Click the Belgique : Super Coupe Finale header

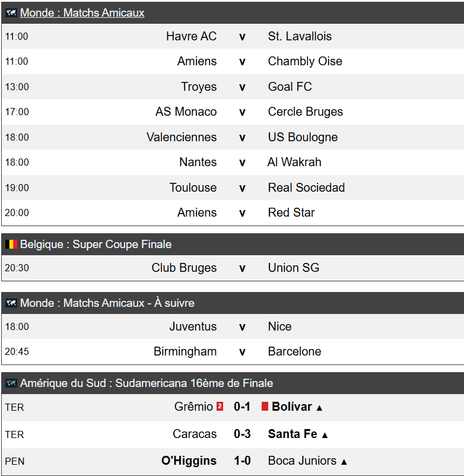[x=96, y=245]
